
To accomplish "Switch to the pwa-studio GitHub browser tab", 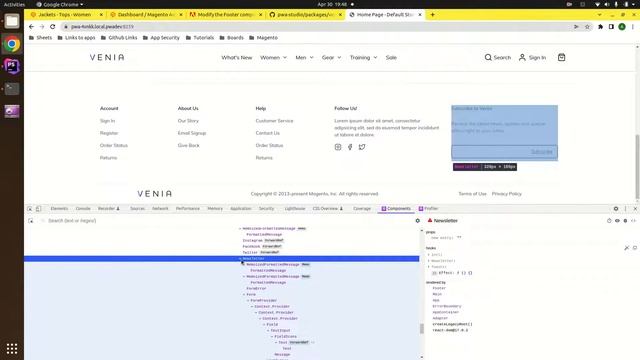I will [x=306, y=15].
